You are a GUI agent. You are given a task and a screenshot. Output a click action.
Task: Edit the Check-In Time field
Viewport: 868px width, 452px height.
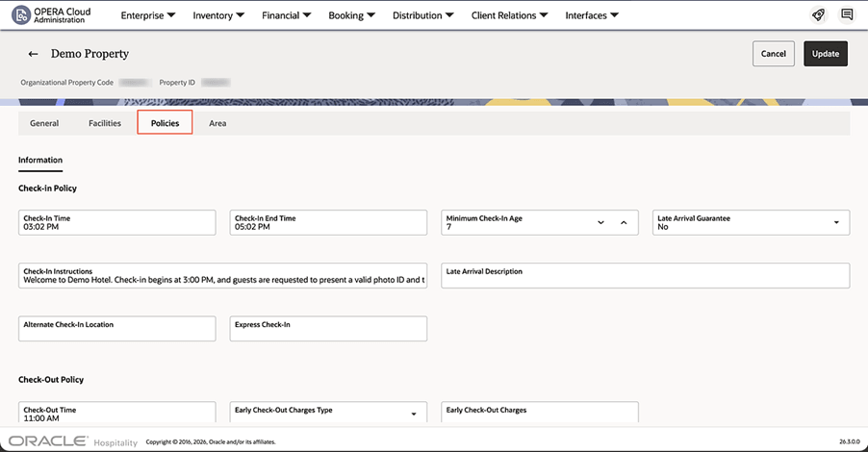116,222
